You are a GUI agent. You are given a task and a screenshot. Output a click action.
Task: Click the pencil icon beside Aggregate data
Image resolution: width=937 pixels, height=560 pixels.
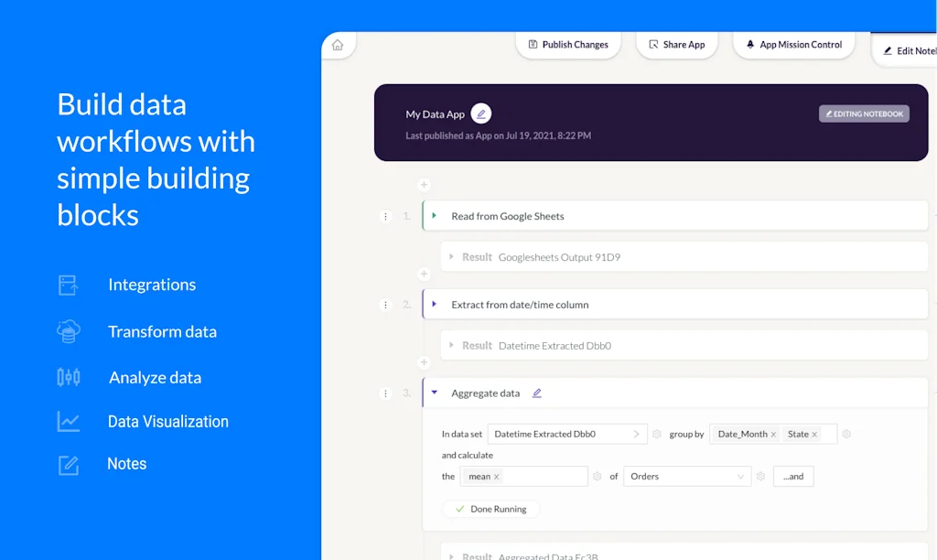point(537,393)
